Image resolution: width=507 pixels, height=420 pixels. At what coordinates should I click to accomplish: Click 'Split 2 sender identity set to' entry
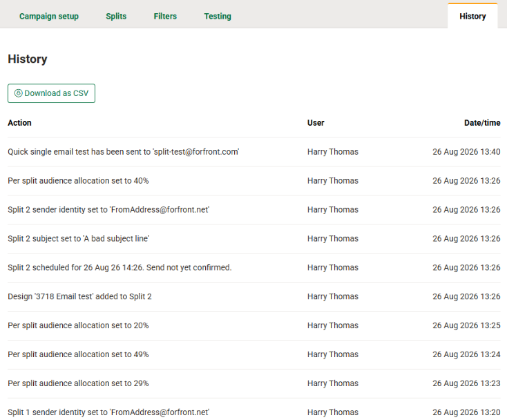108,210
